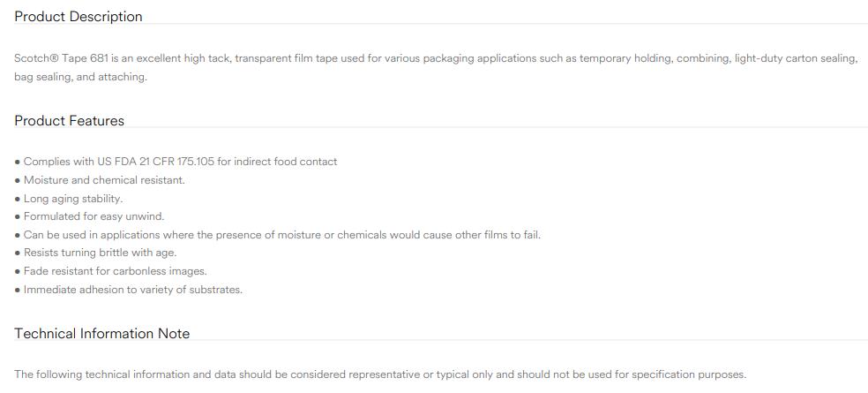Click the Product Description heading
868x393 pixels.
pos(78,17)
